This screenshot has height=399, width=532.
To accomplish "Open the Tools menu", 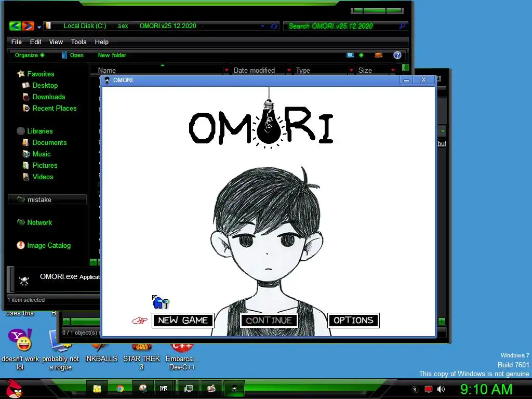I will coord(79,42).
